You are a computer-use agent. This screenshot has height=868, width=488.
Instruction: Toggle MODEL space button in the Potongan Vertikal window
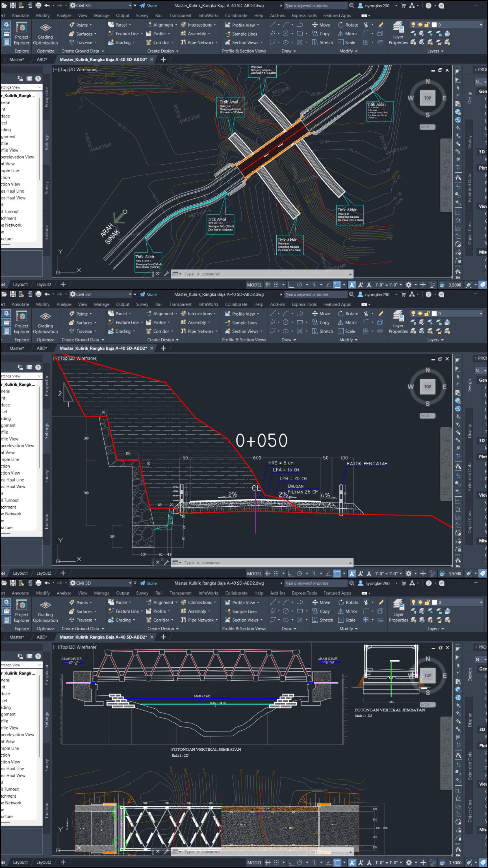click(254, 862)
